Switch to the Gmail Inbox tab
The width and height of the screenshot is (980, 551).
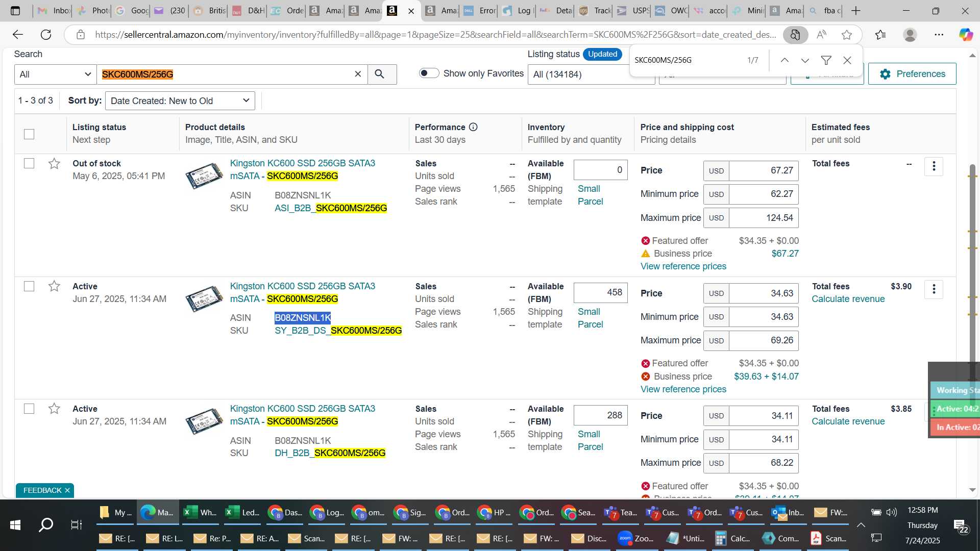[x=54, y=11]
